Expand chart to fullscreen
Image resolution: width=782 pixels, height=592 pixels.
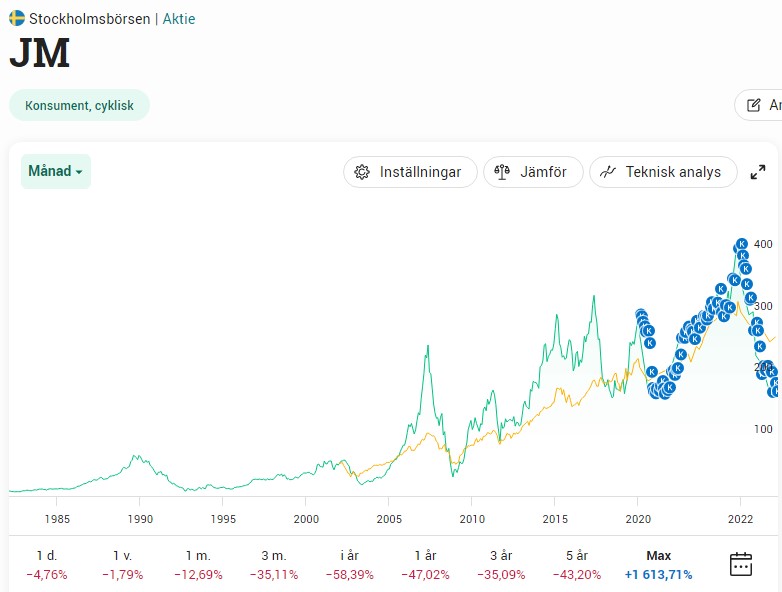pos(758,172)
